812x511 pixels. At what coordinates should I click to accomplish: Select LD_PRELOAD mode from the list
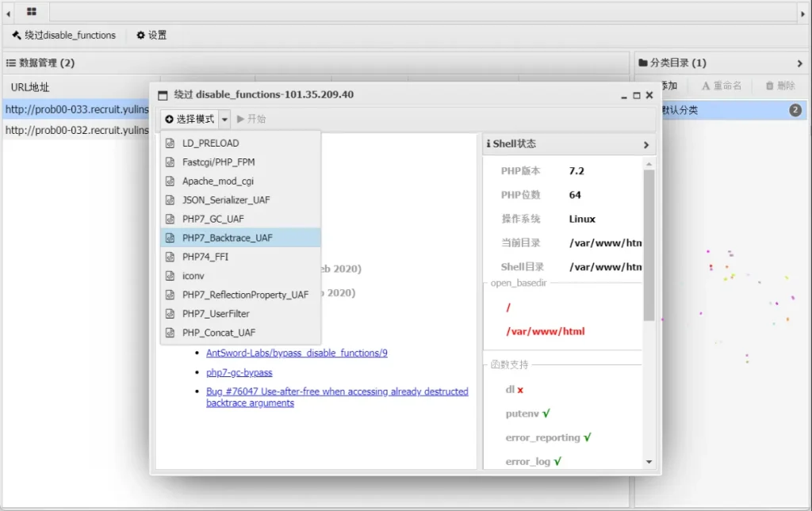point(210,143)
